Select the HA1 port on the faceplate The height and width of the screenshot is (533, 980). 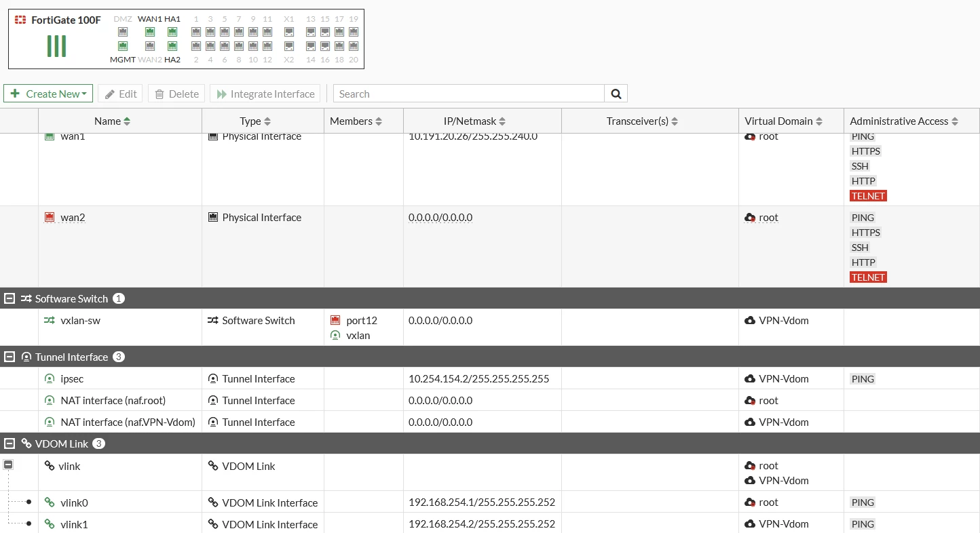click(172, 32)
